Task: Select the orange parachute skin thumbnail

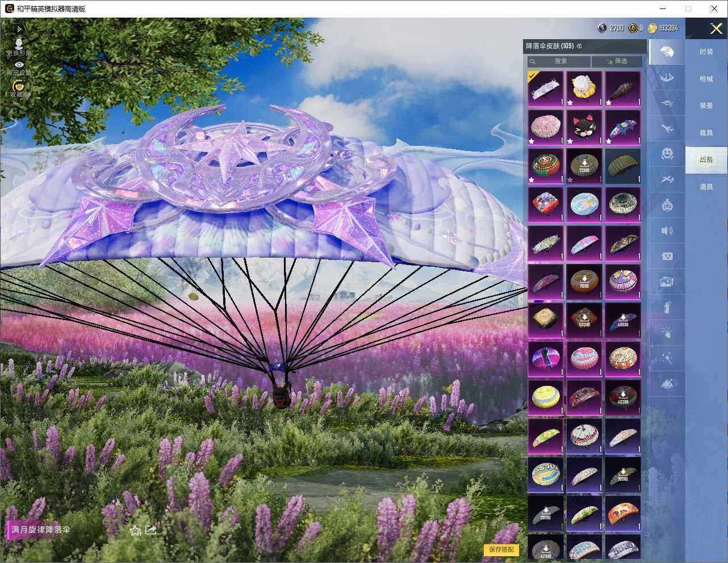Action: 623,513
